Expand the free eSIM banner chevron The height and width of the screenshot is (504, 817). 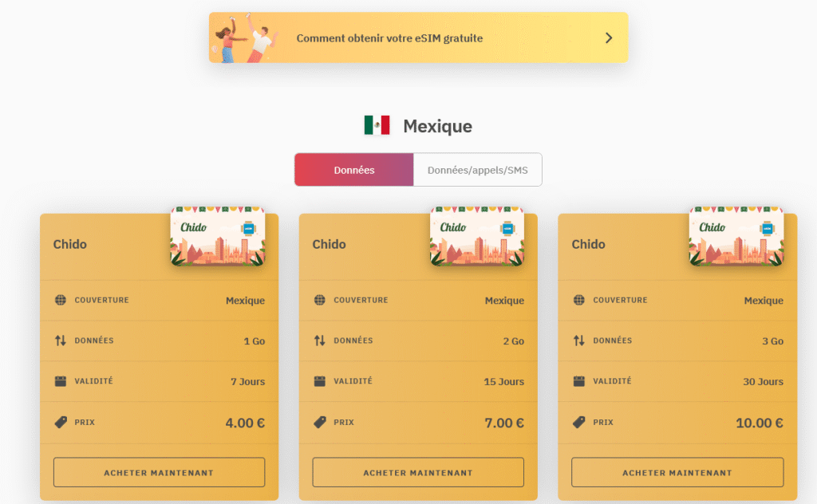pos(609,37)
